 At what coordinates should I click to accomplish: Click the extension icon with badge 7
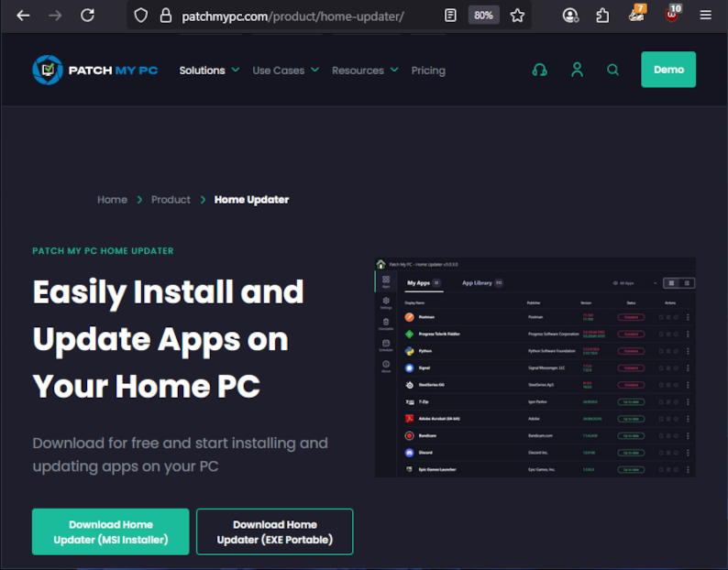pos(637,13)
